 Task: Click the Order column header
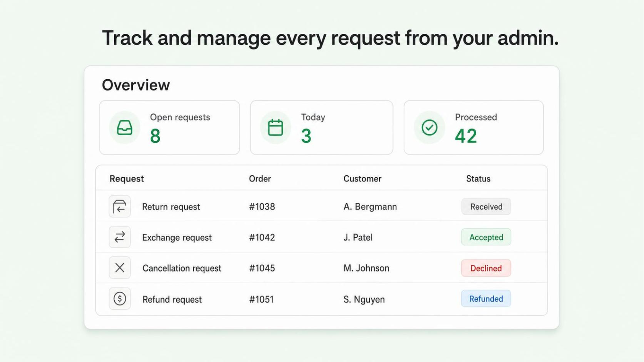tap(260, 179)
